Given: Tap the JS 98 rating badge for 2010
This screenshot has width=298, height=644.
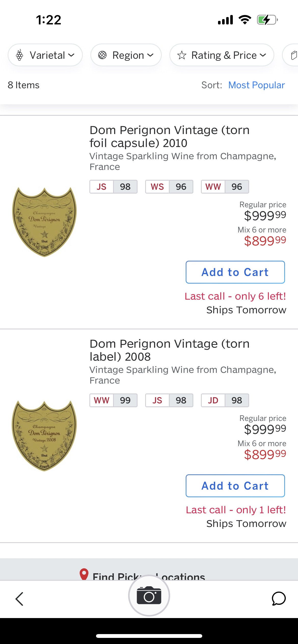Looking at the screenshot, I should pos(113,187).
